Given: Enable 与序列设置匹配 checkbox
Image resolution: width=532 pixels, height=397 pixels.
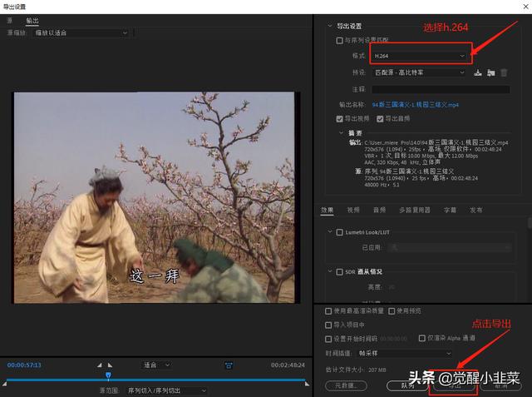Looking at the screenshot, I should [x=339, y=41].
